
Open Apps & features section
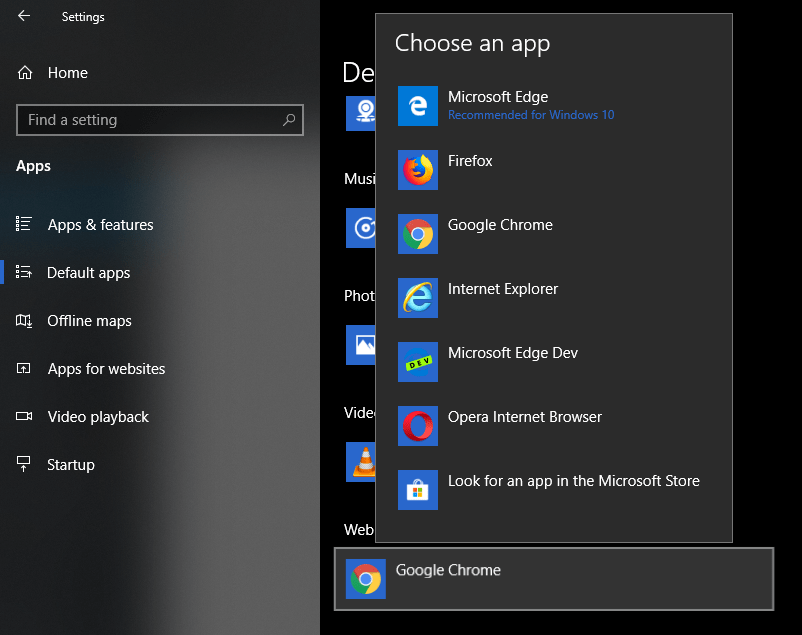[100, 225]
